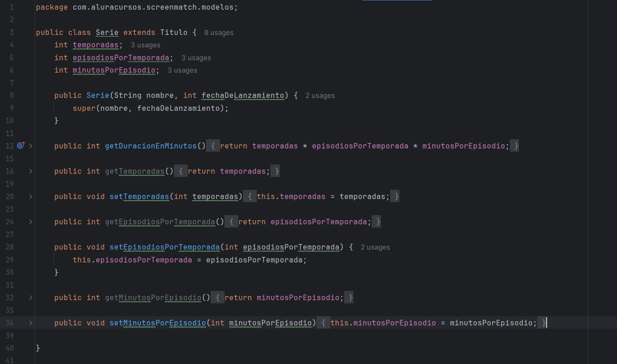
Task: Expand the folded getDuracionEnMinutos method chevron
Action: coord(30,146)
